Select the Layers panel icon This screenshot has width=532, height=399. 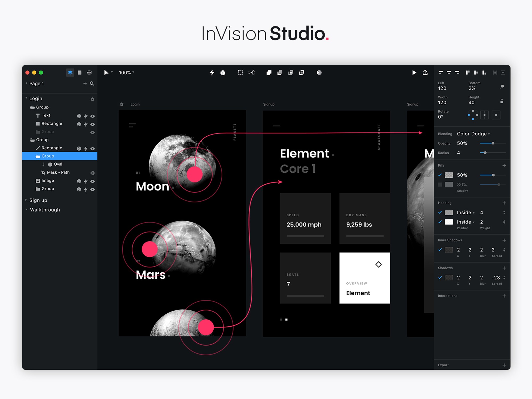pyautogui.click(x=70, y=73)
